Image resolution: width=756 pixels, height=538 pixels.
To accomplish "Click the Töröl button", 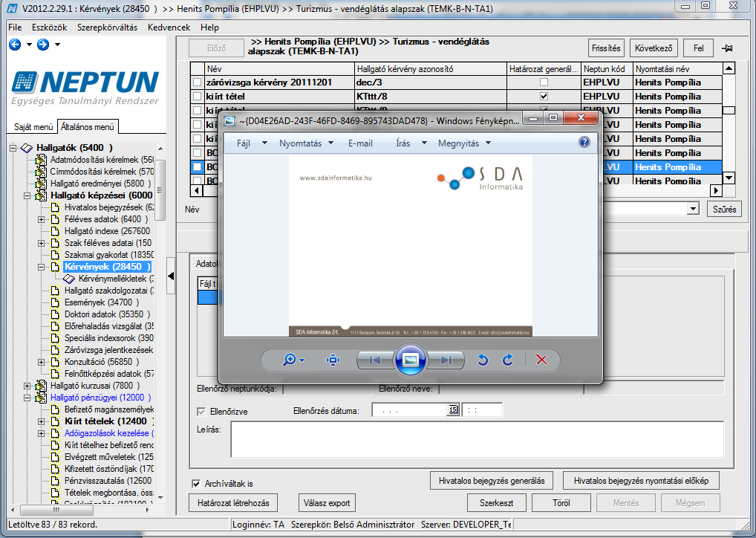I will [x=561, y=503].
